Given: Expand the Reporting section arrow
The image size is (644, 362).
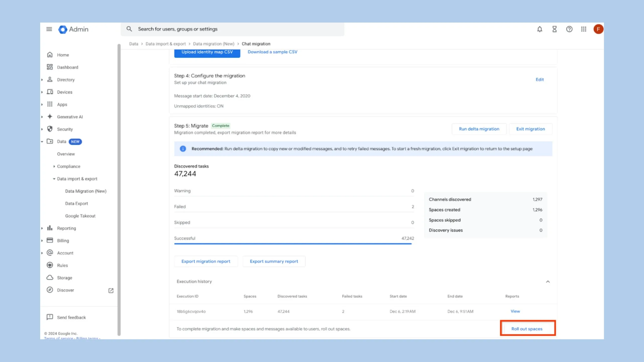Looking at the screenshot, I should tap(42, 228).
